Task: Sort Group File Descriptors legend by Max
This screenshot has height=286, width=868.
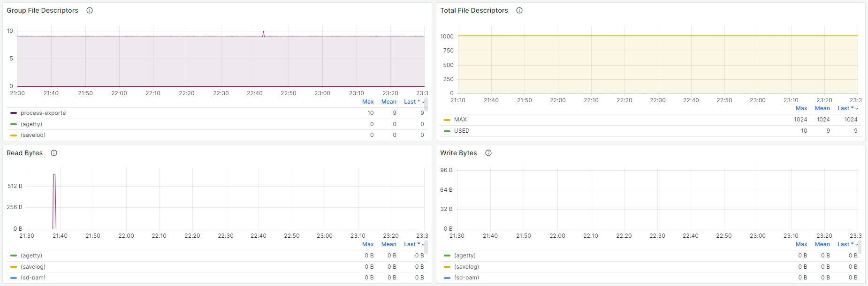Action: click(x=368, y=102)
